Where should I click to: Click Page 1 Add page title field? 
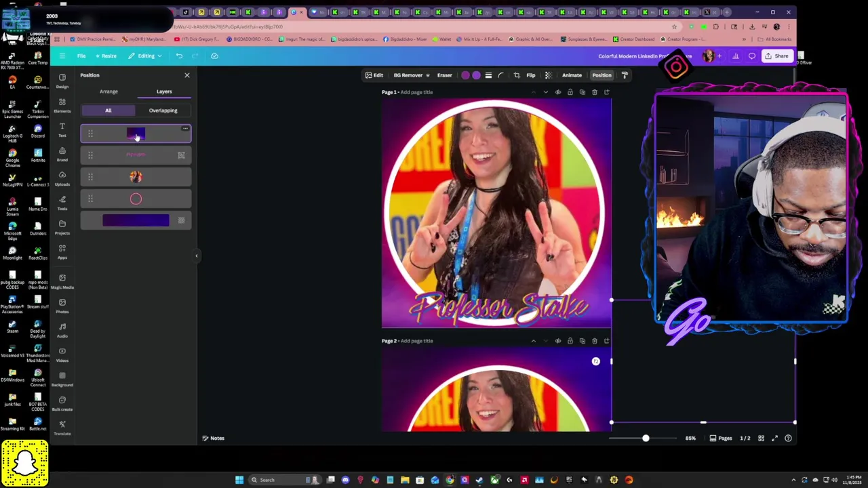[x=416, y=92]
